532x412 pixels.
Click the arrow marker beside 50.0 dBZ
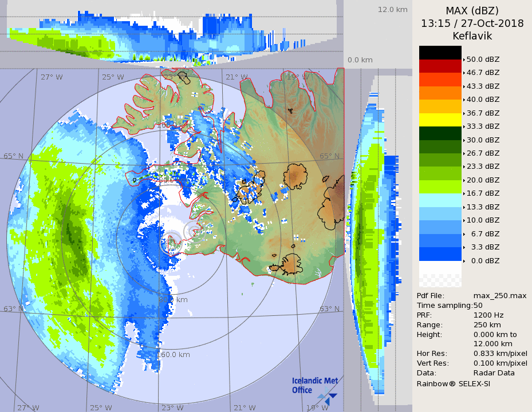pyautogui.click(x=464, y=59)
